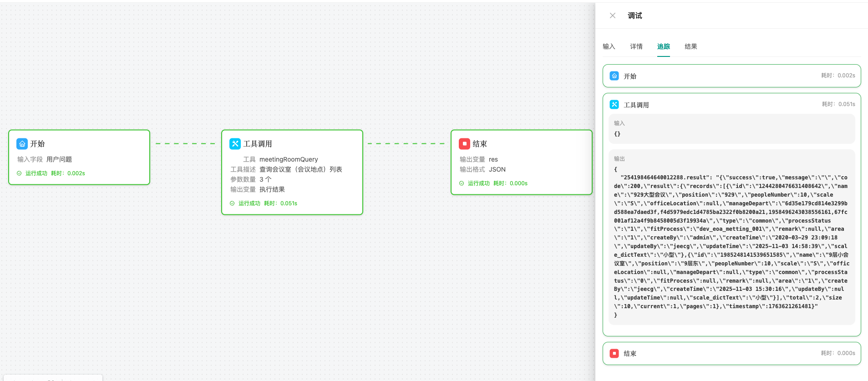Open the 详情 tab
Viewport: 868px width, 381px height.
point(636,46)
